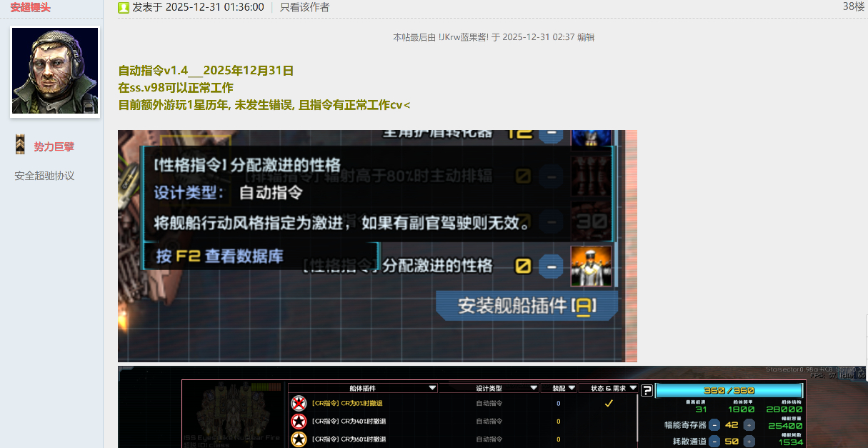Select the CR为40%时撤退 hullmod icon
The image size is (868, 448).
click(x=299, y=422)
